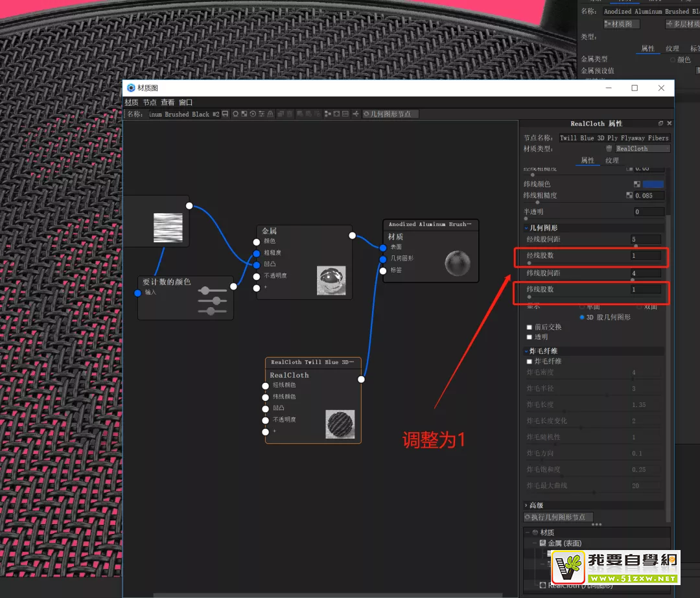Image resolution: width=700 pixels, height=598 pixels.
Task: Click the blue 纬线颜色 color swatch
Action: [653, 184]
